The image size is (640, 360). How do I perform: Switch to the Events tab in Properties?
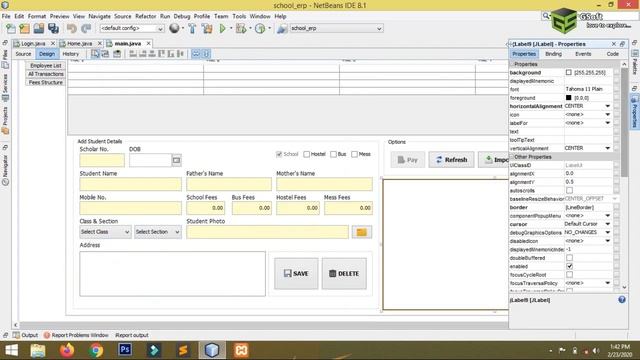coord(583,54)
